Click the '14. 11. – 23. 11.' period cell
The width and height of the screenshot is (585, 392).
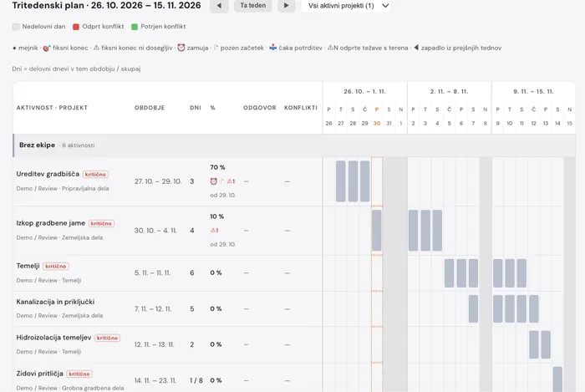click(x=155, y=380)
